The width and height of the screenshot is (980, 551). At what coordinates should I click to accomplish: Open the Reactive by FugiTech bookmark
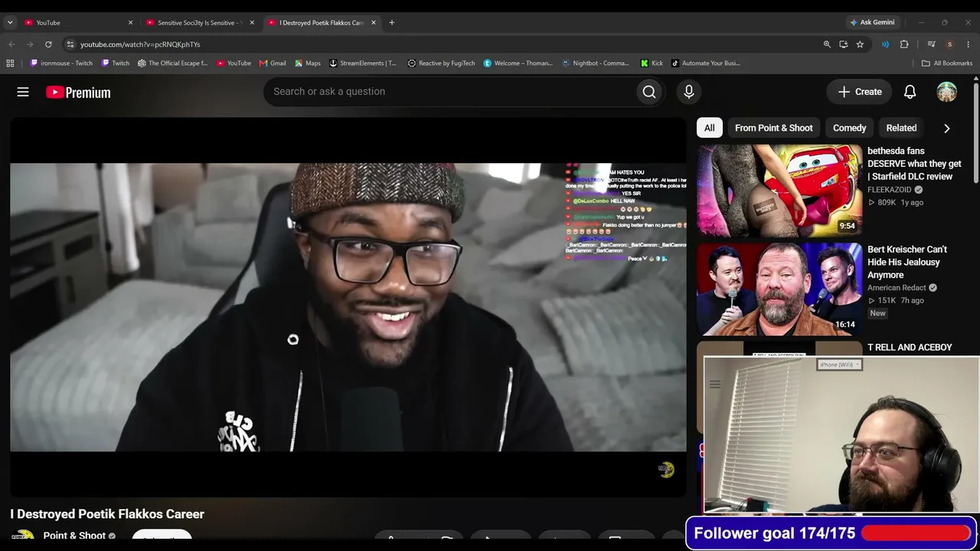coord(442,64)
